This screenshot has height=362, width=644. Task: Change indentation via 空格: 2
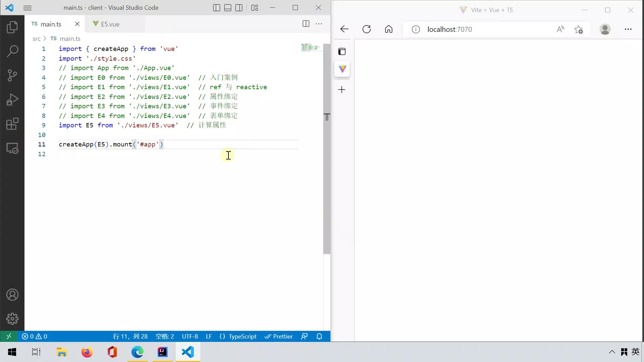(165, 336)
